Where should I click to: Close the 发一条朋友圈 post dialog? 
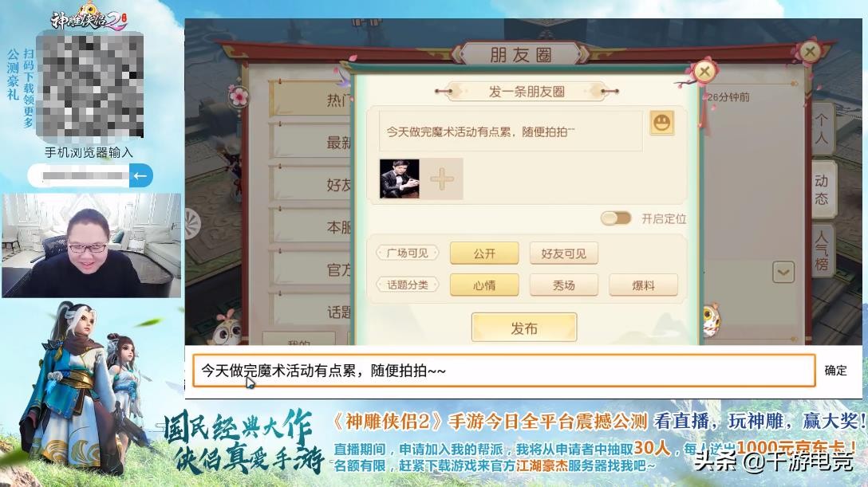(x=704, y=71)
